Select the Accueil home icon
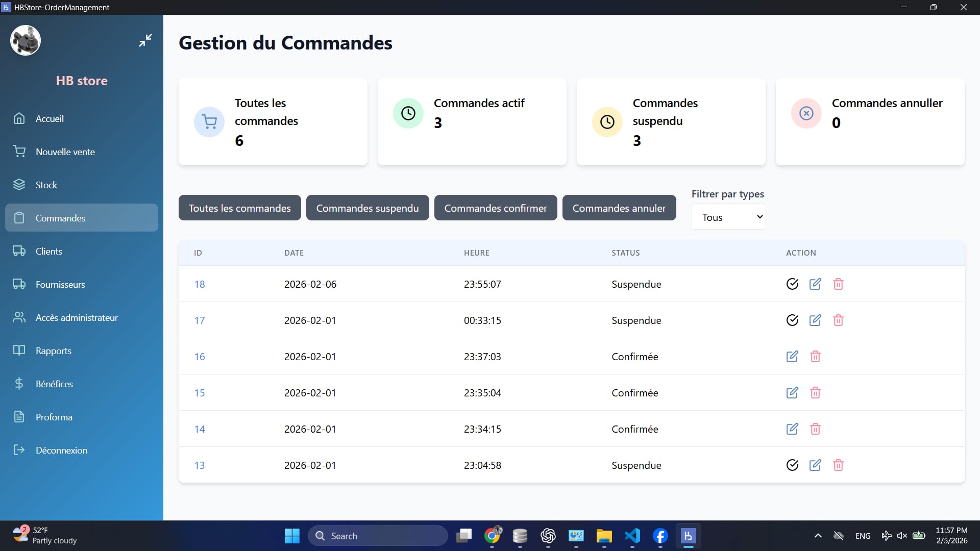 [19, 118]
